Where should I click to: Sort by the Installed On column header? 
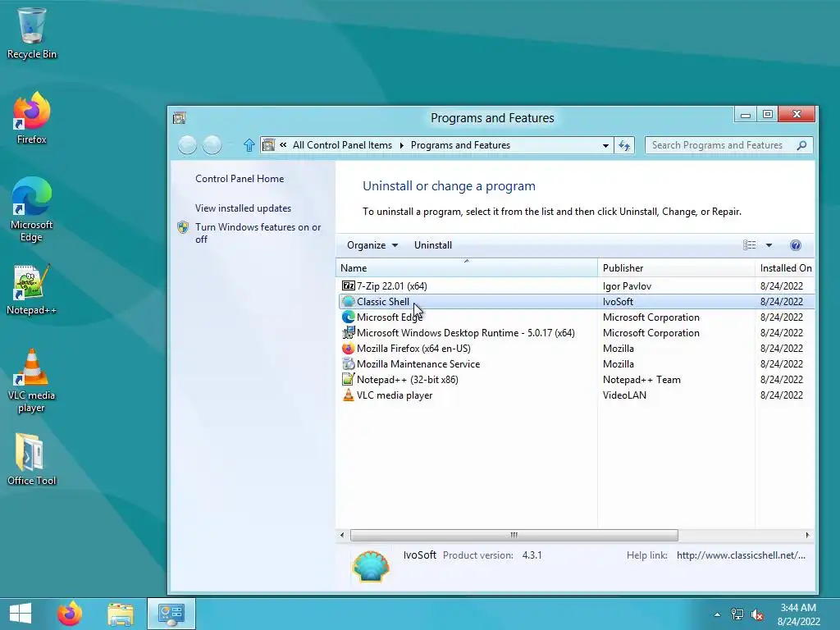pyautogui.click(x=785, y=267)
